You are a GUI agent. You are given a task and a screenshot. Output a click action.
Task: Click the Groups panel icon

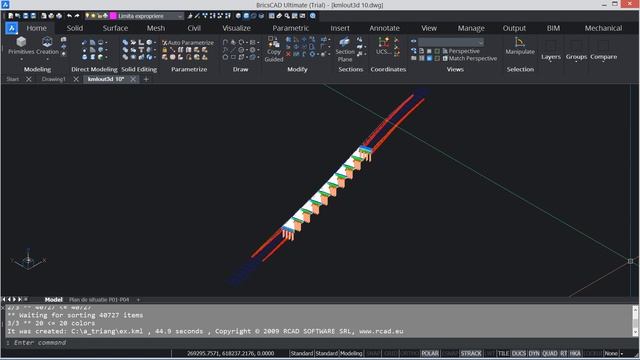point(576,45)
